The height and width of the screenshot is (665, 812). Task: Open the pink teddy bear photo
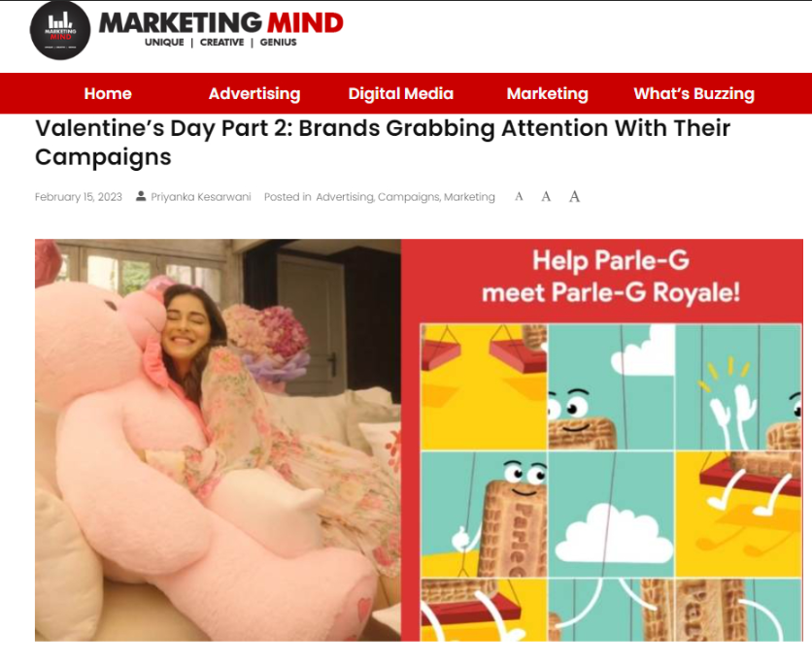click(218, 440)
